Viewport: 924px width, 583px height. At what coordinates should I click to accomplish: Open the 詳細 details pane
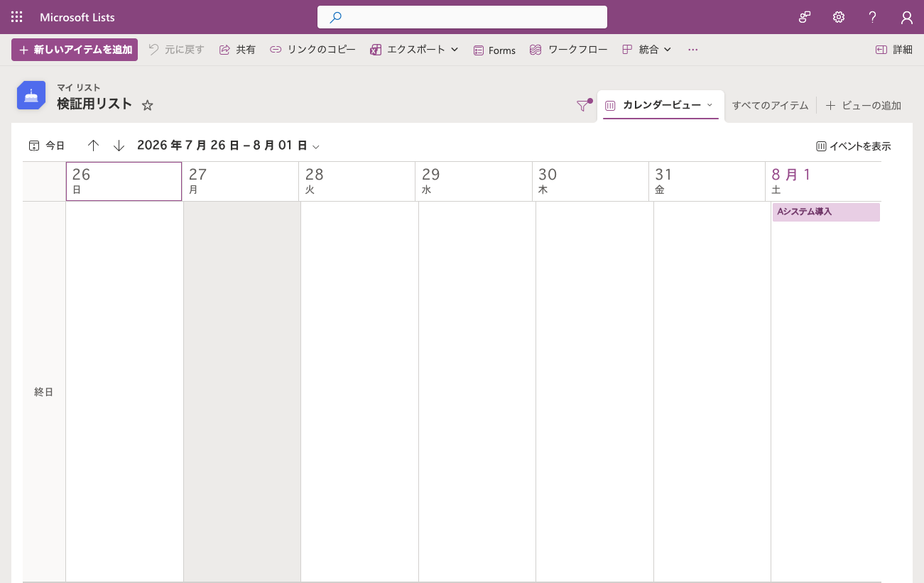coord(894,50)
